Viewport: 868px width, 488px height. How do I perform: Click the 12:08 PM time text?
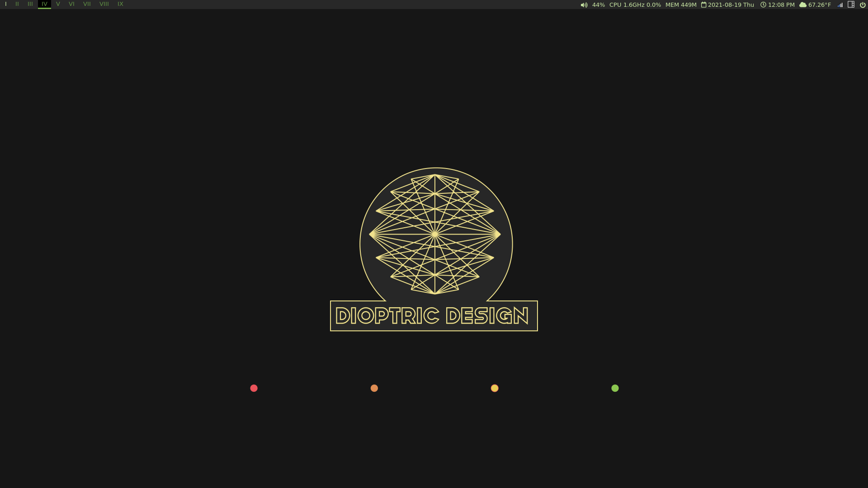(781, 5)
